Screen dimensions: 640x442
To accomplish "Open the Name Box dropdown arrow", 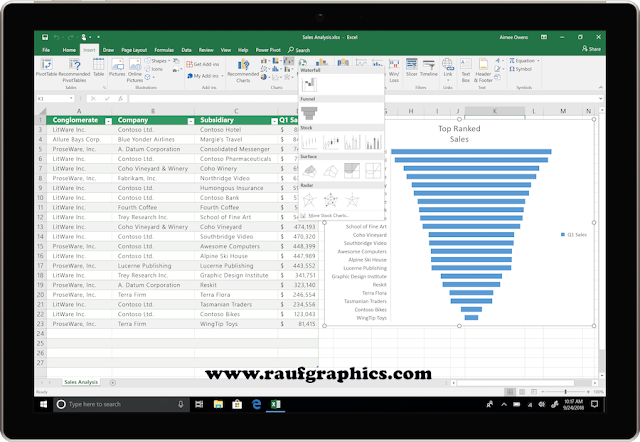I will coord(71,98).
